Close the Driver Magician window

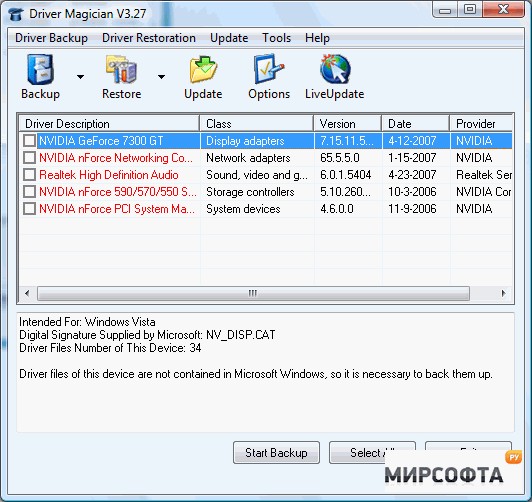504,9
